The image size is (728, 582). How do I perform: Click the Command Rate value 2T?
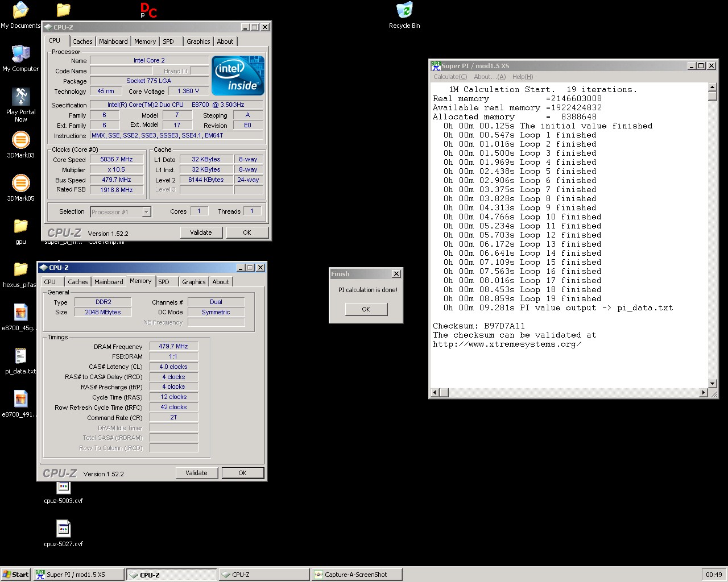point(173,418)
